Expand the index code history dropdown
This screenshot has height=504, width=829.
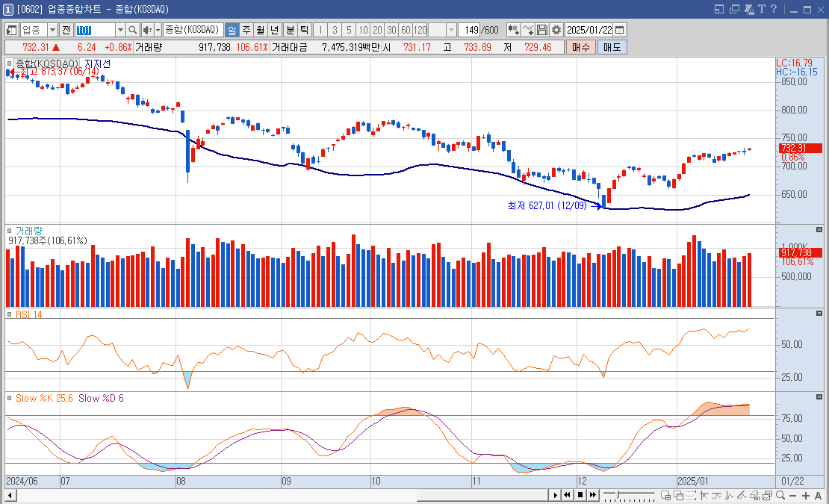click(120, 30)
